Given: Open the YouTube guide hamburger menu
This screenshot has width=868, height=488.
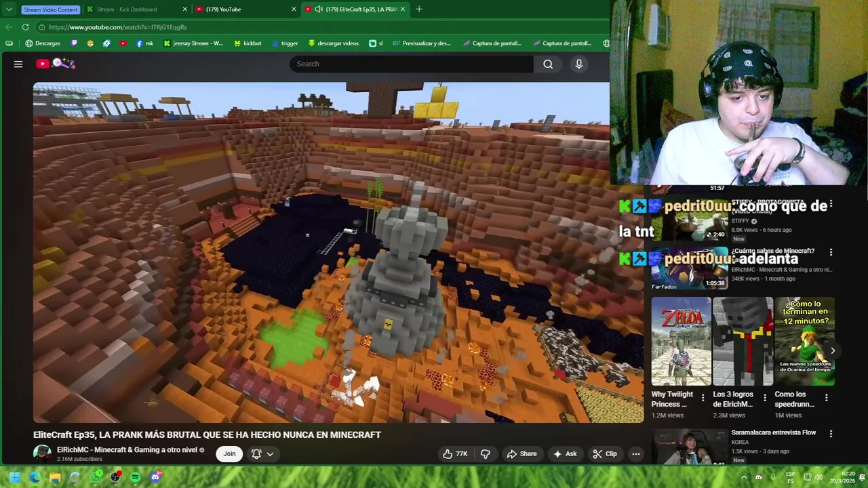Looking at the screenshot, I should click(x=18, y=64).
